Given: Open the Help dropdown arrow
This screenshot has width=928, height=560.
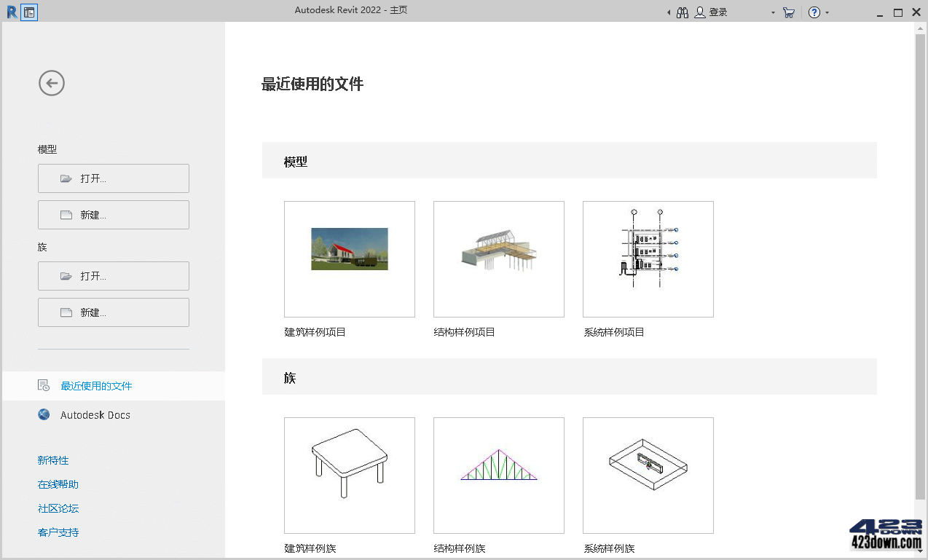Looking at the screenshot, I should pyautogui.click(x=826, y=12).
